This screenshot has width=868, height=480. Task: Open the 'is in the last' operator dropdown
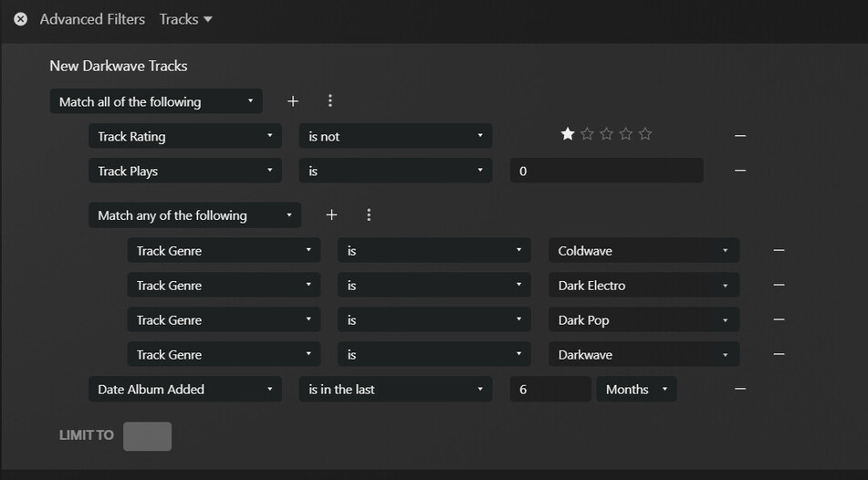pos(395,389)
